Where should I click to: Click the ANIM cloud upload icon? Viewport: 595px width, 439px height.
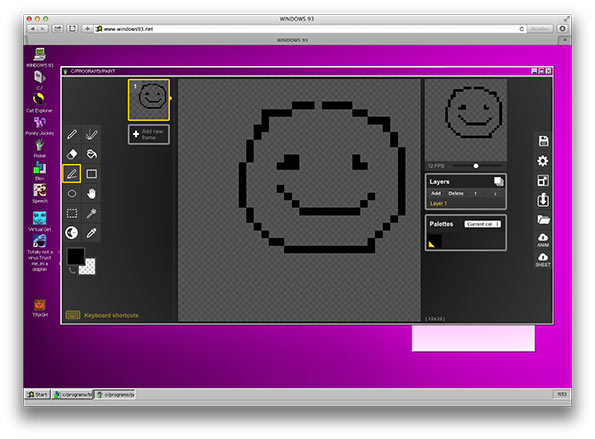pyautogui.click(x=543, y=240)
